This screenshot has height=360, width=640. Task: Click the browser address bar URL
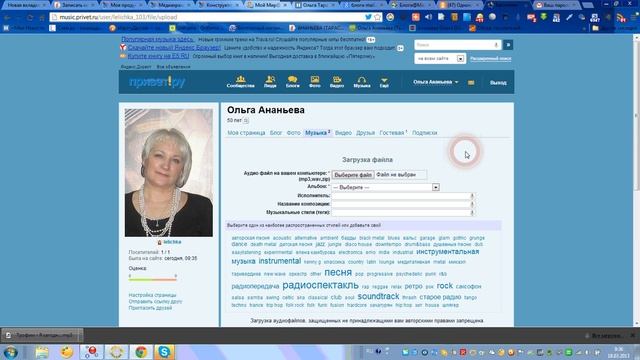point(118,17)
